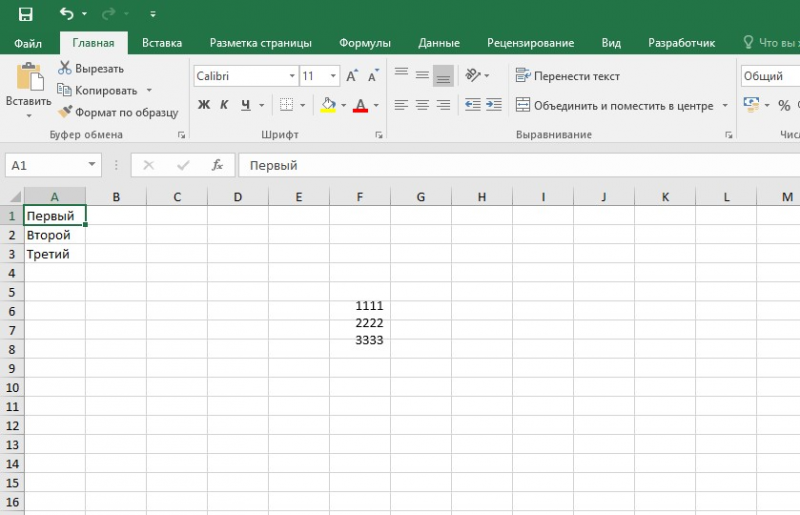The height and width of the screenshot is (515, 800).
Task: Toggle bottom vertical alignment
Action: (443, 76)
